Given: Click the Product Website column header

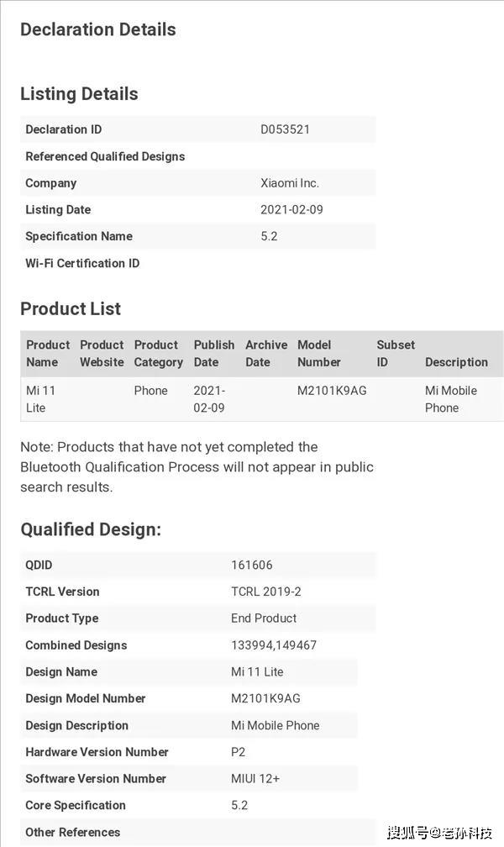Looking at the screenshot, I should tap(102, 354).
